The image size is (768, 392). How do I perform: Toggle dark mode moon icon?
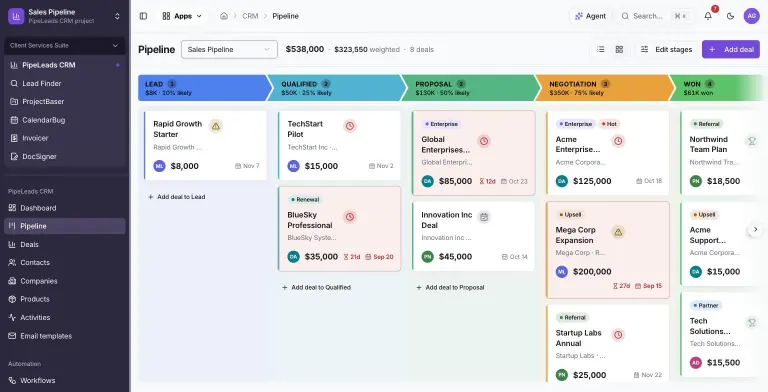pyautogui.click(x=730, y=16)
